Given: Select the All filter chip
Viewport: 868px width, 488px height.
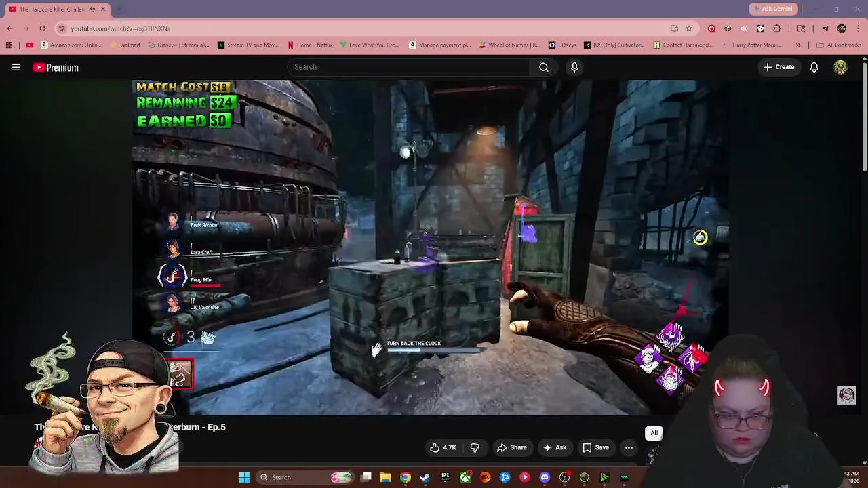Looking at the screenshot, I should [654, 433].
